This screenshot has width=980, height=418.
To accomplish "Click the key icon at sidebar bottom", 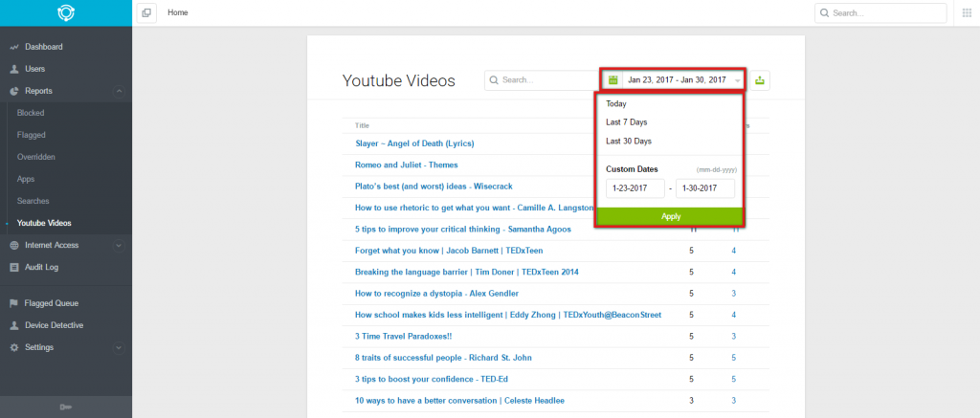I will click(x=66, y=407).
